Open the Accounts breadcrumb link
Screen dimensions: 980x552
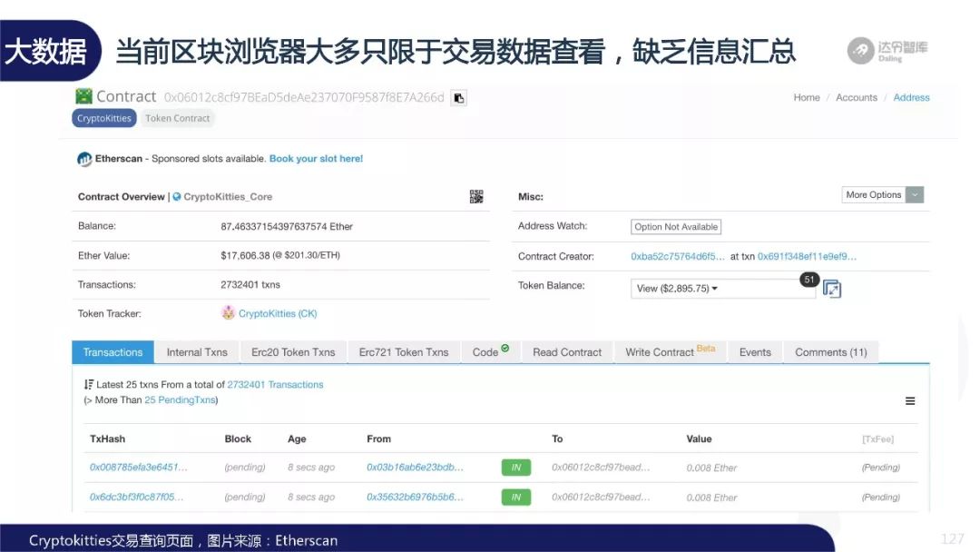point(857,97)
